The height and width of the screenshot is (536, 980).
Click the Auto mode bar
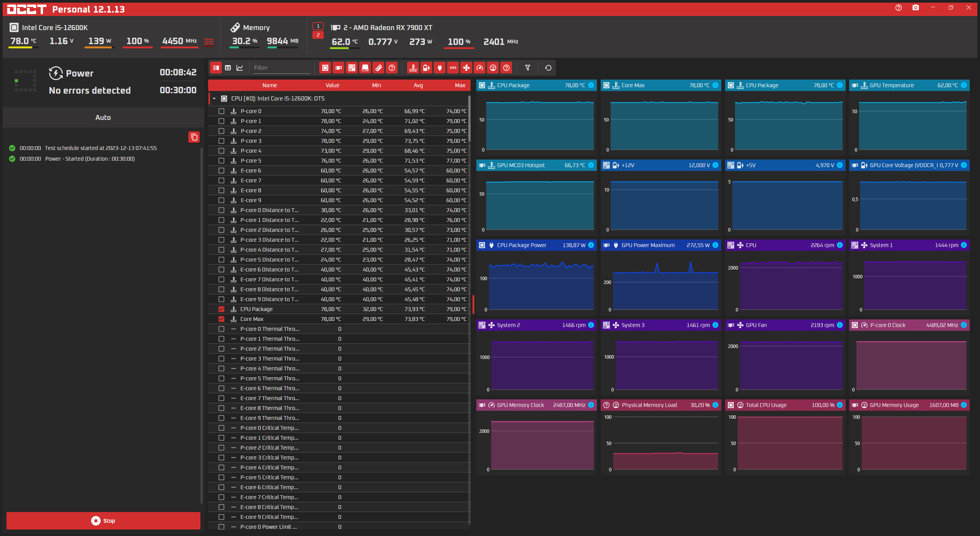tap(103, 118)
